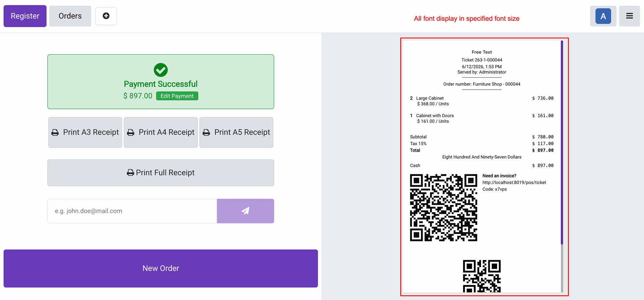Send receipt with the paper plane icon
644x300 pixels.
pos(246,211)
